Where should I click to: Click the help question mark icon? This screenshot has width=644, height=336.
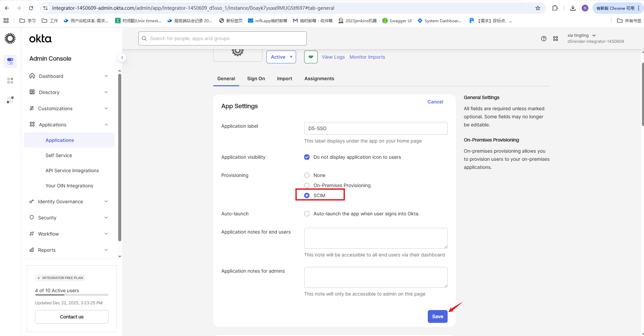coord(543,39)
